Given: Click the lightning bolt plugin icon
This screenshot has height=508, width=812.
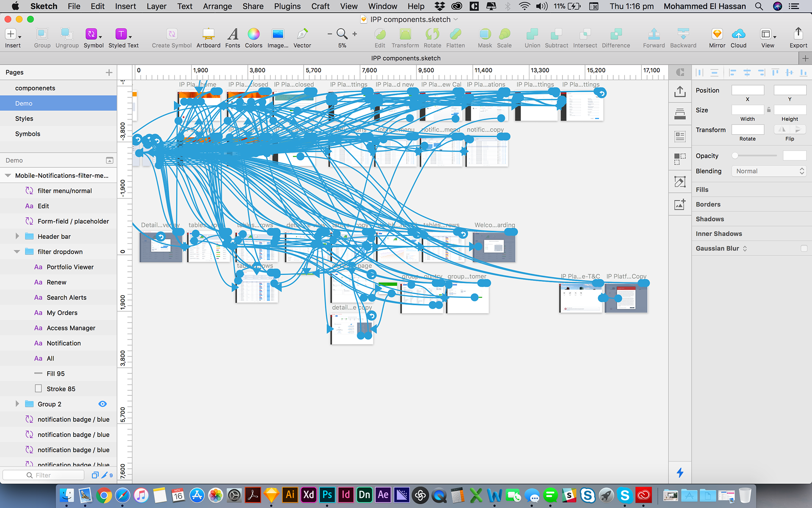Looking at the screenshot, I should [x=680, y=472].
